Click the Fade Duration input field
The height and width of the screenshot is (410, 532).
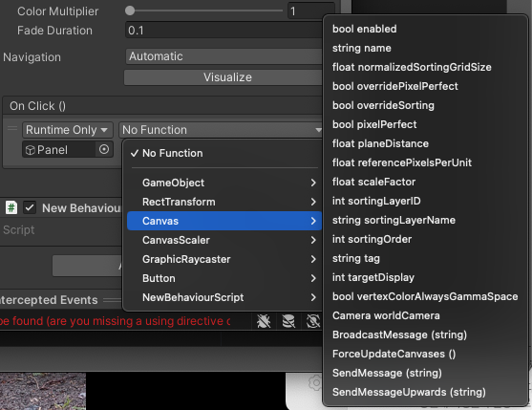(224, 31)
